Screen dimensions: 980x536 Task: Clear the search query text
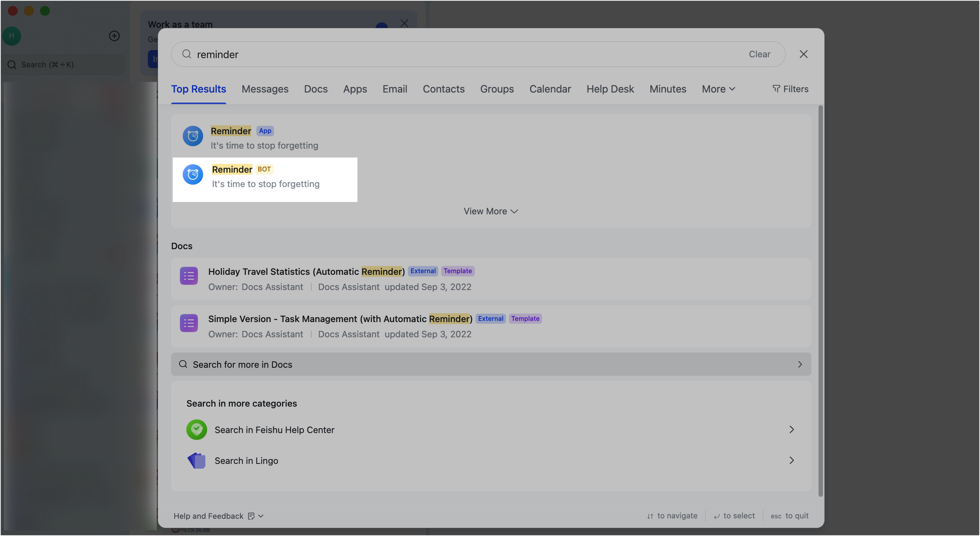[759, 54]
